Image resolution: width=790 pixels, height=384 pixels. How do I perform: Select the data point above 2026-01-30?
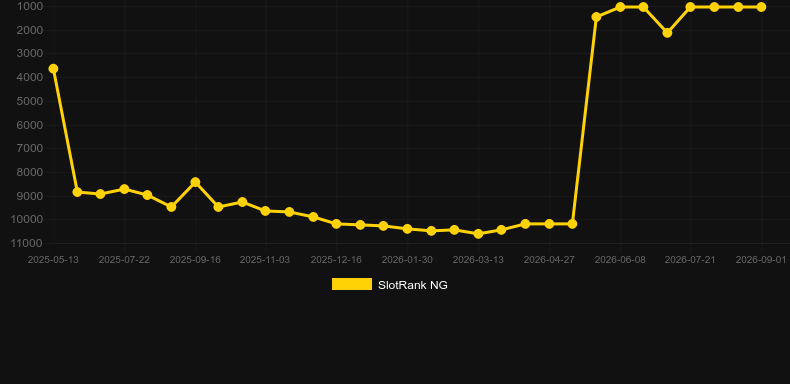[x=408, y=229]
